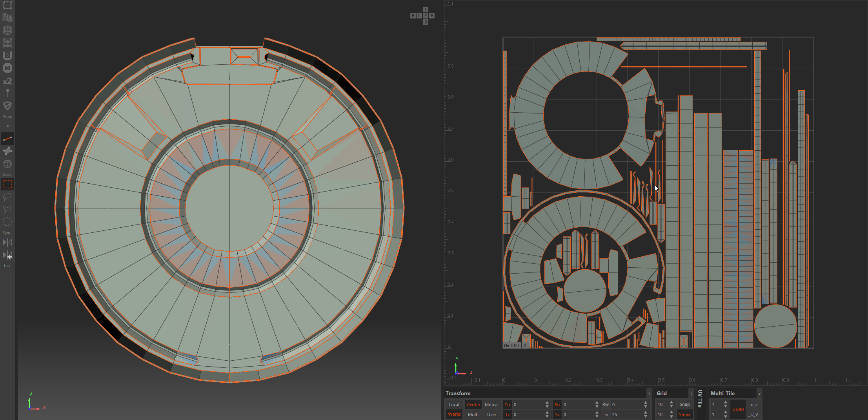
Task: Click the L face of the view cube
Action: 419,16
